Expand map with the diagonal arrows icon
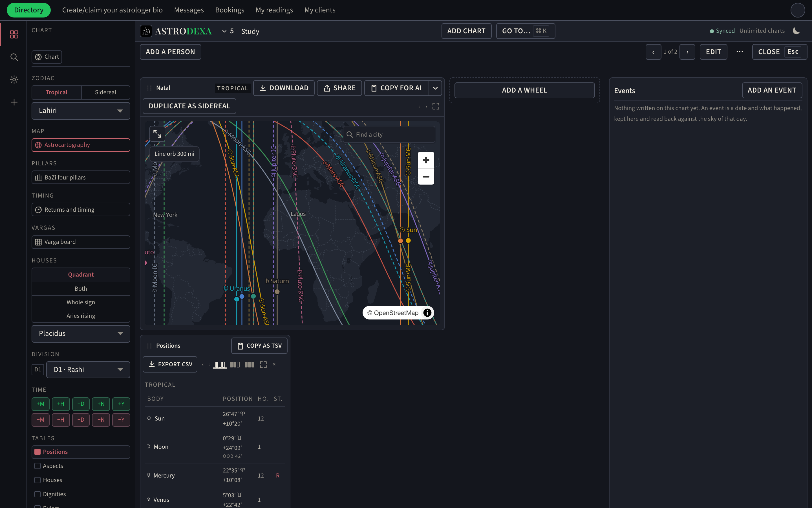This screenshot has height=508, width=812. point(157,134)
